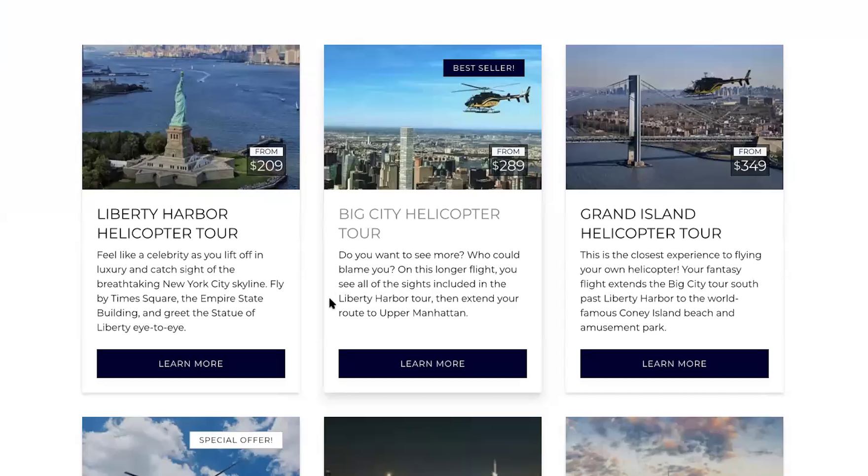Click the Special Offer badge
Image resolution: width=868 pixels, height=476 pixels.
click(x=236, y=440)
